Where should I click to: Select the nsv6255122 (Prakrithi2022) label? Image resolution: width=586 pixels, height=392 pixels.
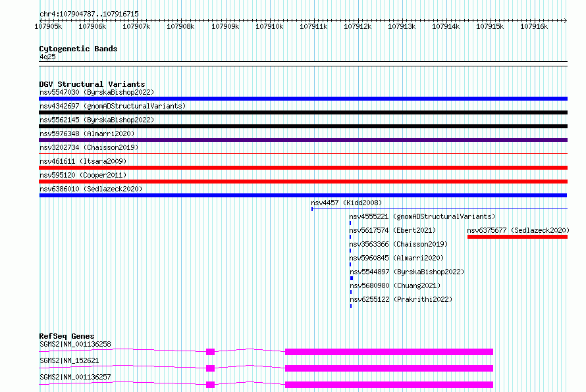click(401, 299)
